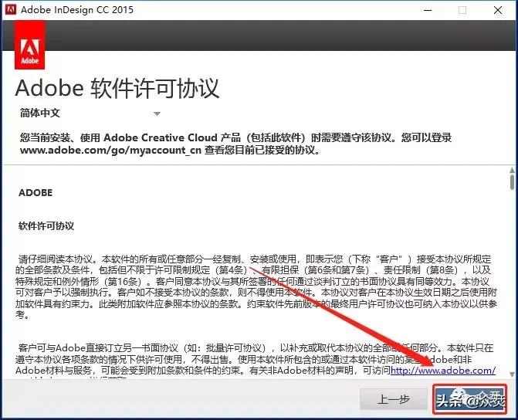
Task: Open the http://www.adobe.com/ link
Action: (443, 371)
